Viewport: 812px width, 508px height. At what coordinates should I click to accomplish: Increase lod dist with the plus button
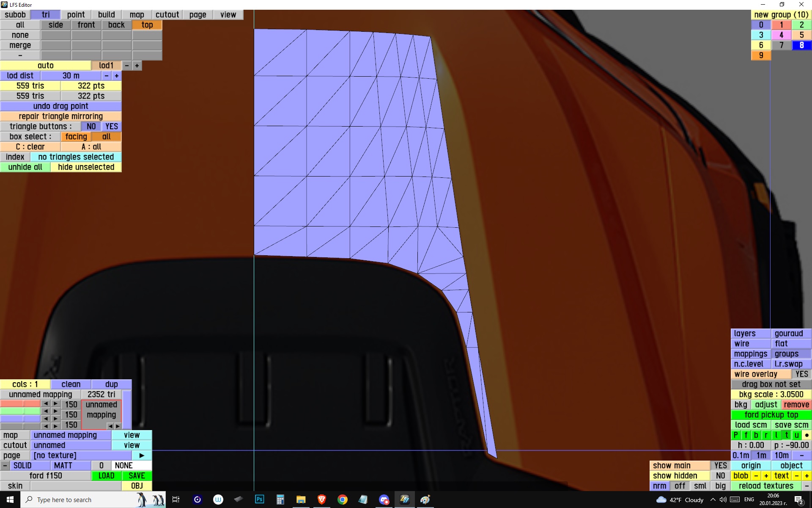(x=117, y=76)
